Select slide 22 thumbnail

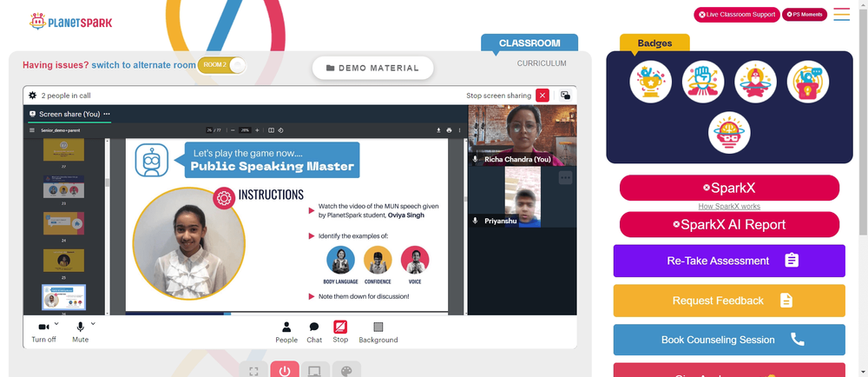coord(63,149)
